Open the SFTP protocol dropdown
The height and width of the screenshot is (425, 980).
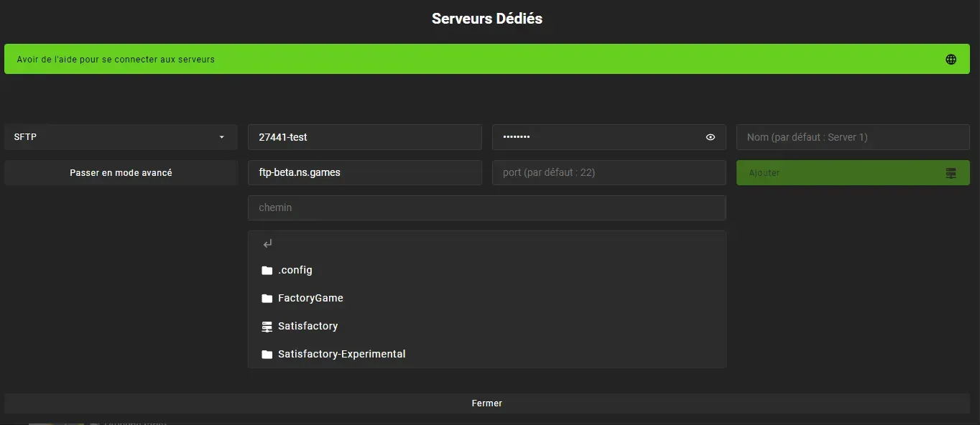[x=121, y=136]
